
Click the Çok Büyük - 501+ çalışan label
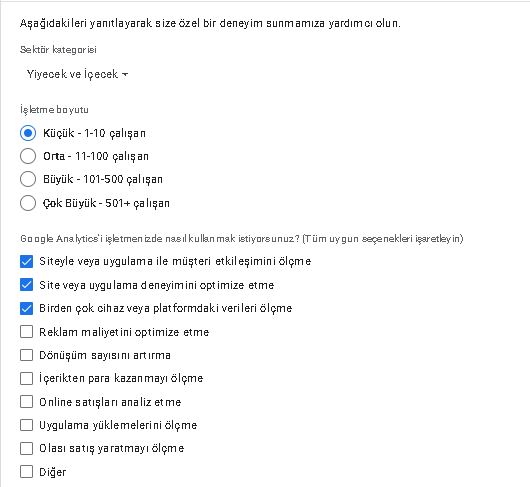coord(106,203)
